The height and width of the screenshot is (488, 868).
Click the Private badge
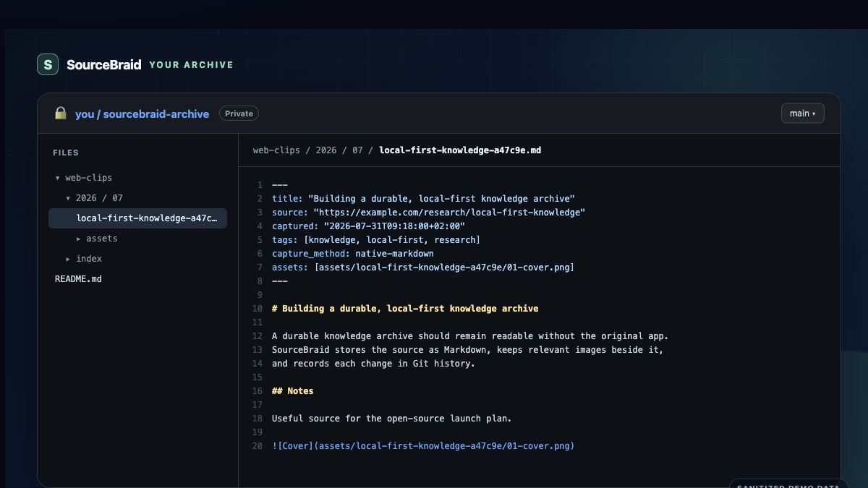(x=239, y=114)
